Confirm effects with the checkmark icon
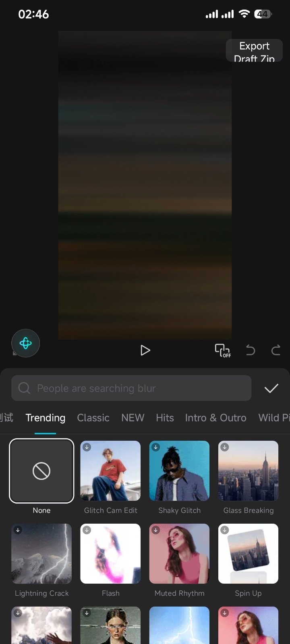 [x=271, y=388]
